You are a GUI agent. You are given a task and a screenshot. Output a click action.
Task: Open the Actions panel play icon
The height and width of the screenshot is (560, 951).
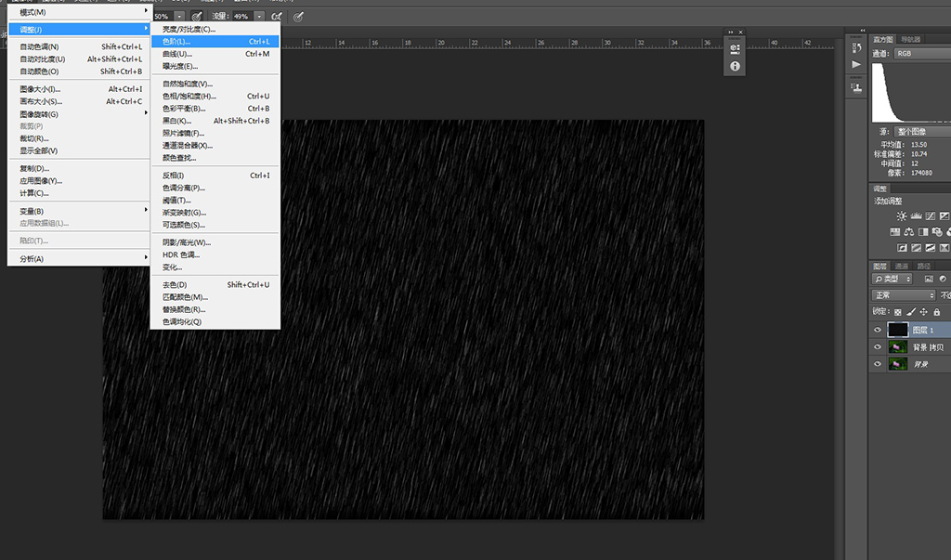coord(855,64)
